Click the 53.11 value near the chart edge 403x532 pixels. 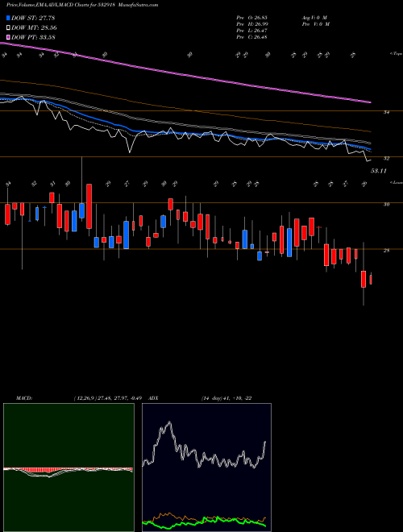coord(379,172)
